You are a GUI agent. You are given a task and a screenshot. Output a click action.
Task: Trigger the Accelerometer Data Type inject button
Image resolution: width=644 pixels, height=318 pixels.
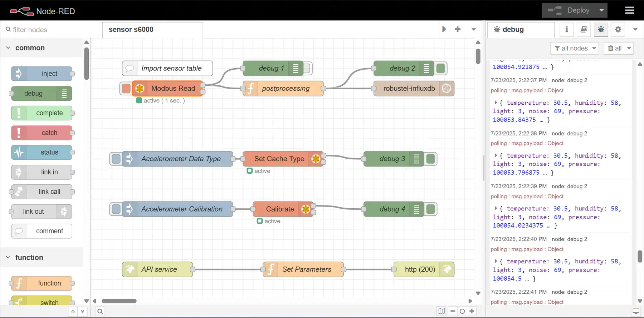pyautogui.click(x=116, y=159)
